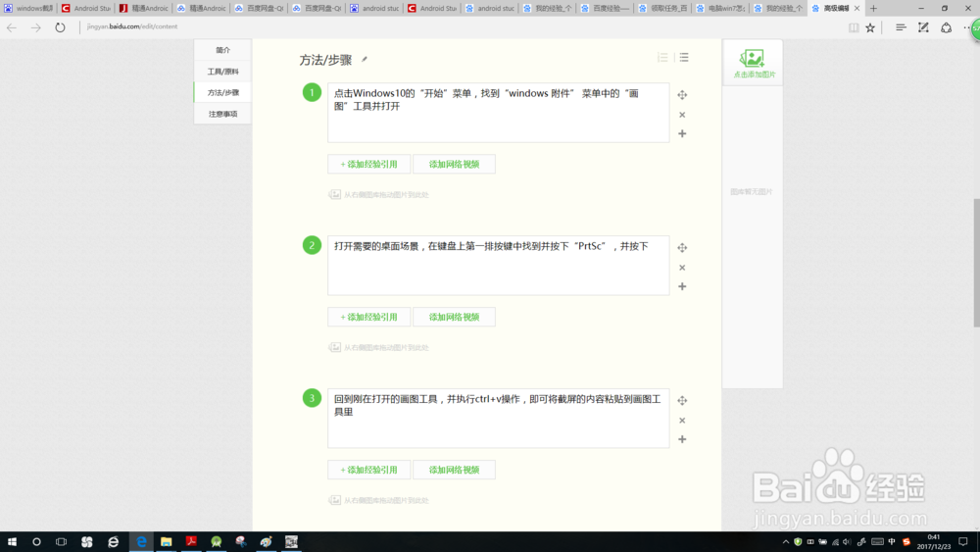
Task: Select 方法/步骤 in the left sidebar
Action: [222, 92]
